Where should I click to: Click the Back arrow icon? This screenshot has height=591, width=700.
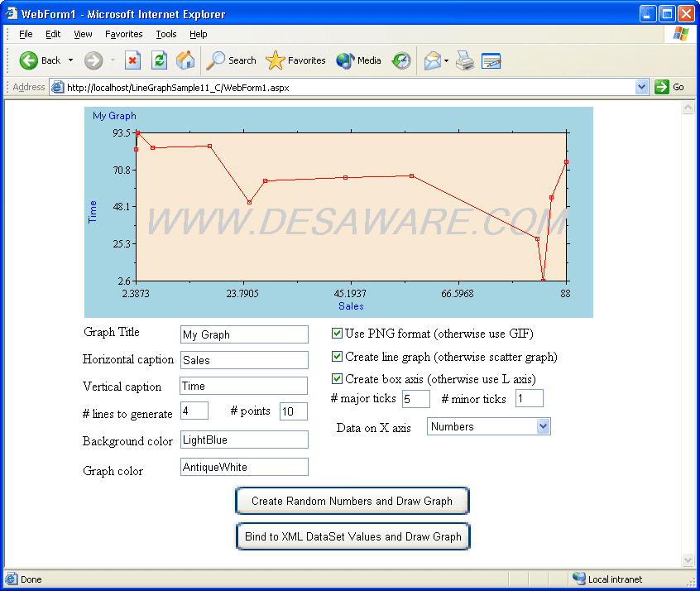pyautogui.click(x=29, y=60)
